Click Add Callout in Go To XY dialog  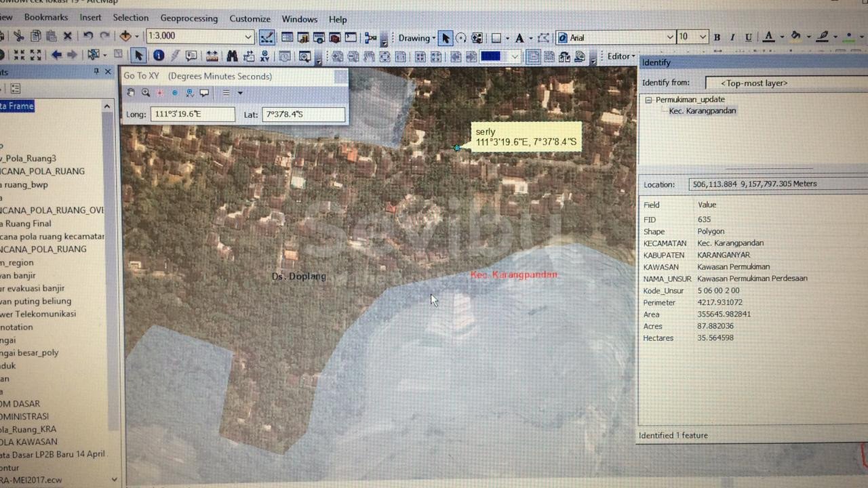point(203,93)
